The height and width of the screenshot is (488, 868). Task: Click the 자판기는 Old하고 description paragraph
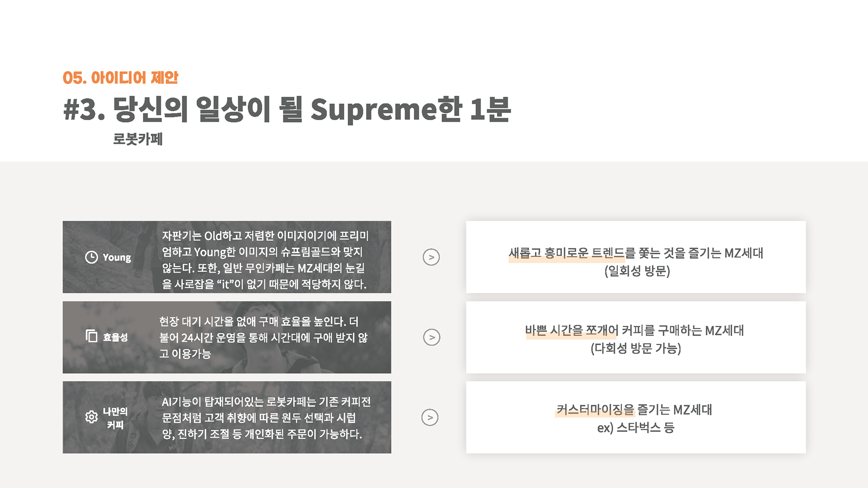(265, 260)
